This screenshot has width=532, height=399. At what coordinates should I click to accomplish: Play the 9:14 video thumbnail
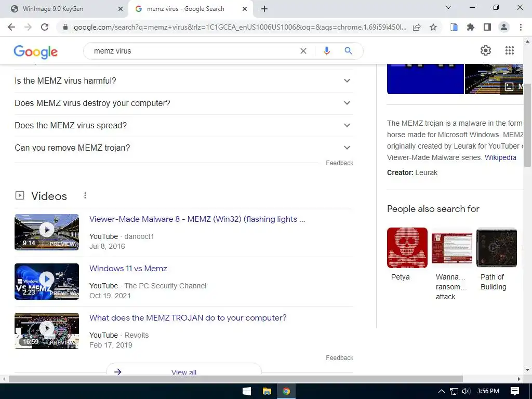pyautogui.click(x=47, y=232)
